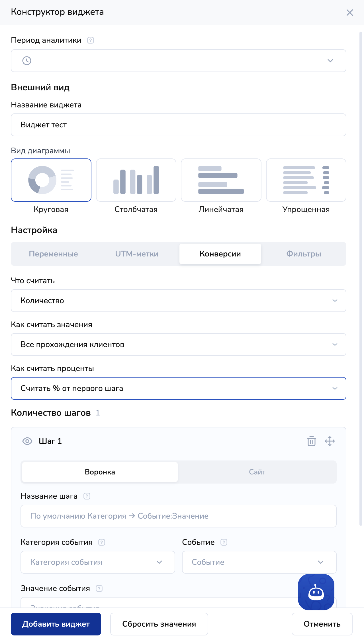Viewport: 364px width, 640px height.
Task: Select the Круговая chart type
Action: pyautogui.click(x=51, y=180)
